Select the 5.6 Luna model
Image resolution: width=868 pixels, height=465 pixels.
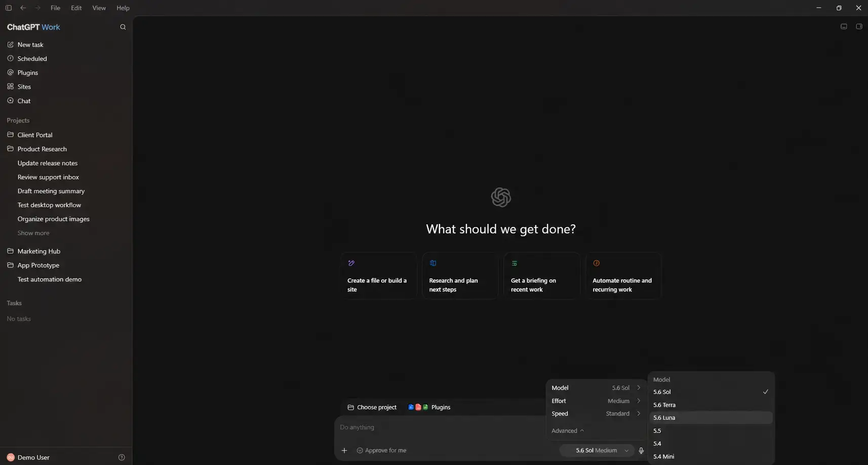click(x=711, y=418)
